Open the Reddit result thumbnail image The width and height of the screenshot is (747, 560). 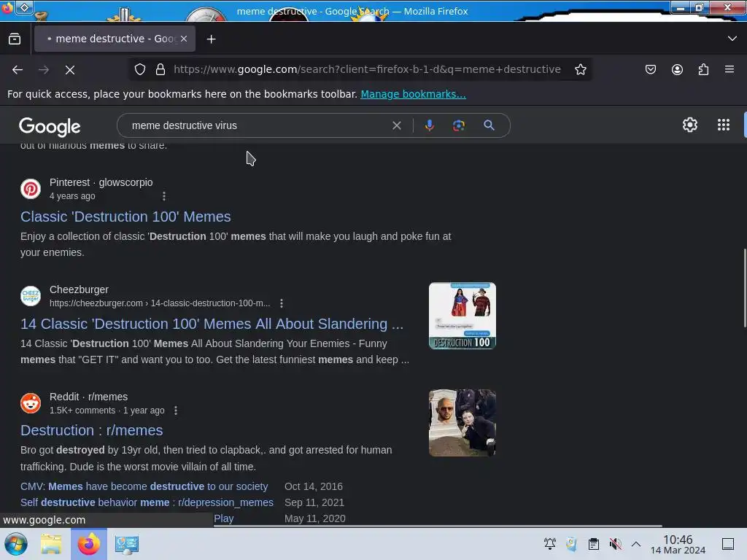[462, 423]
